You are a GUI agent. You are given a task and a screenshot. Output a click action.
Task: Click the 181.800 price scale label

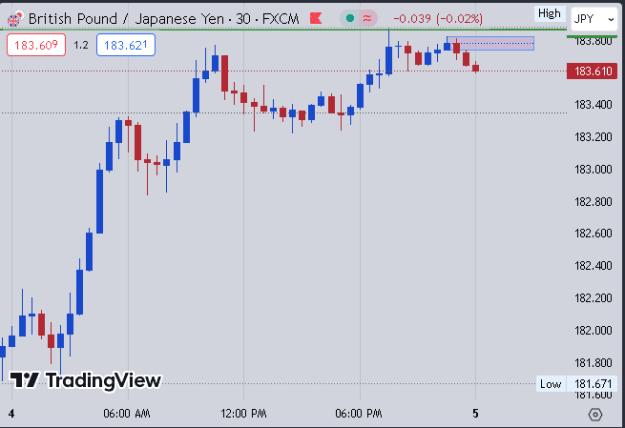(x=593, y=363)
